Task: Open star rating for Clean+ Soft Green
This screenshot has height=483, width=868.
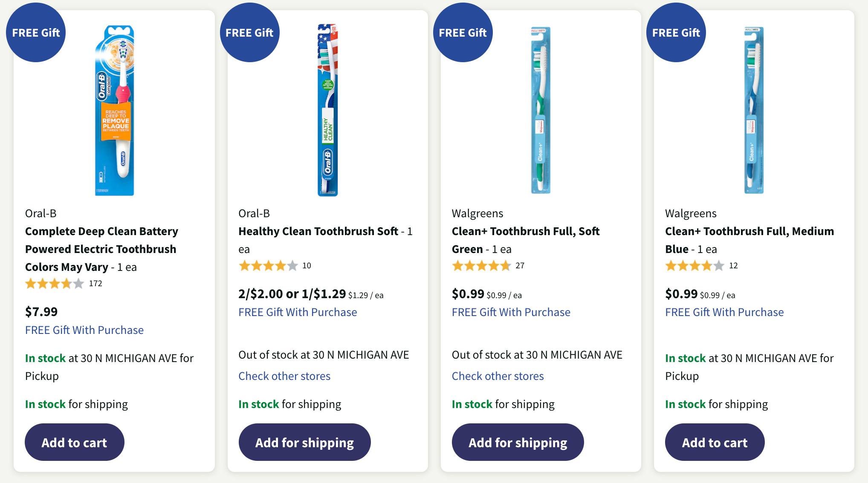Action: tap(481, 266)
